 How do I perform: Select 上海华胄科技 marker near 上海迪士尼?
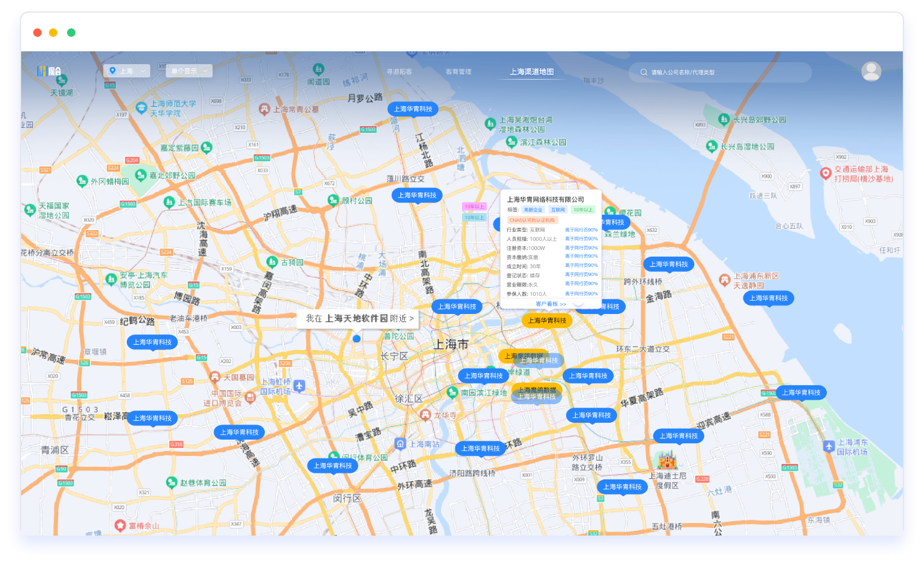(622, 487)
